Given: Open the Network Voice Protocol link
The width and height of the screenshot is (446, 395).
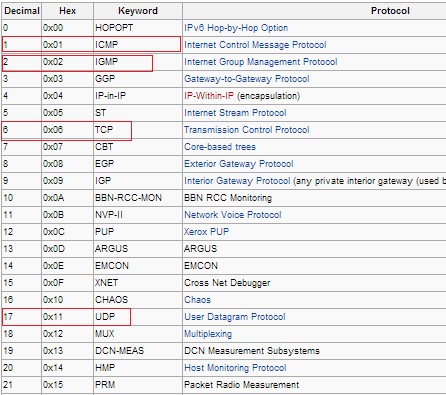Looking at the screenshot, I should tap(233, 215).
